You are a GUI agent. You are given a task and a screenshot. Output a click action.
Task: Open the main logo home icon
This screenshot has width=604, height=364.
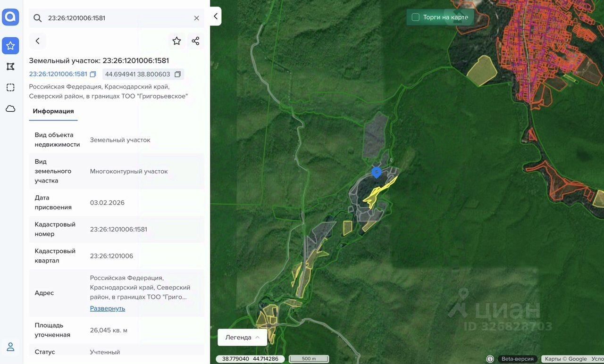(x=10, y=17)
